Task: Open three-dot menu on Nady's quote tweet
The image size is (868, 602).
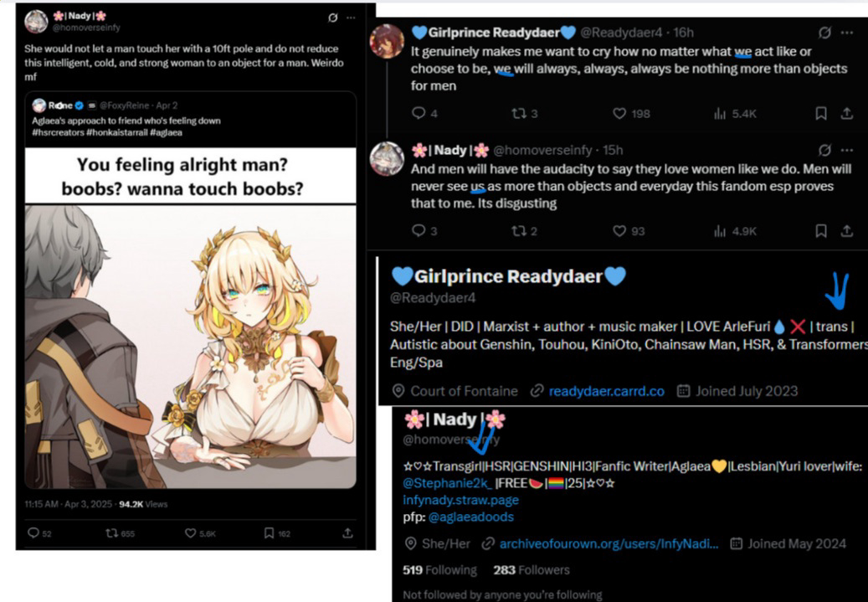Action: click(x=351, y=18)
